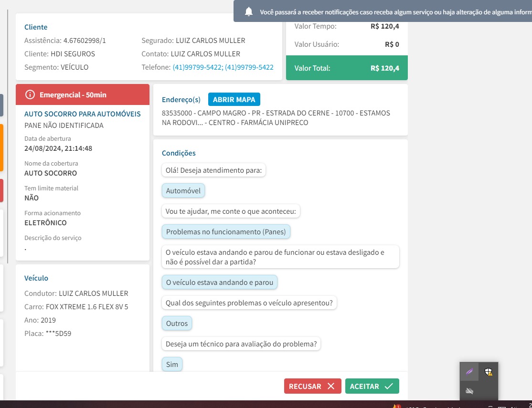Click the opening date '24/08/2024, 21:14:48'

click(x=58, y=148)
